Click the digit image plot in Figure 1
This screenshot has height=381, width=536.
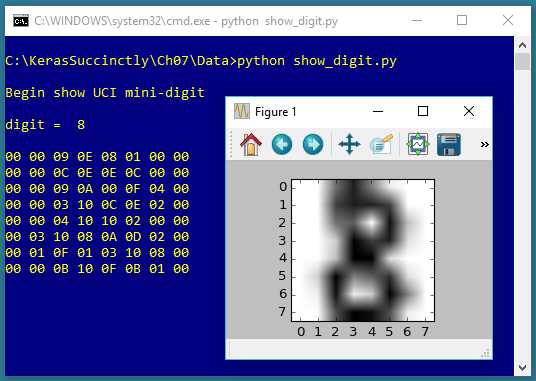(363, 250)
